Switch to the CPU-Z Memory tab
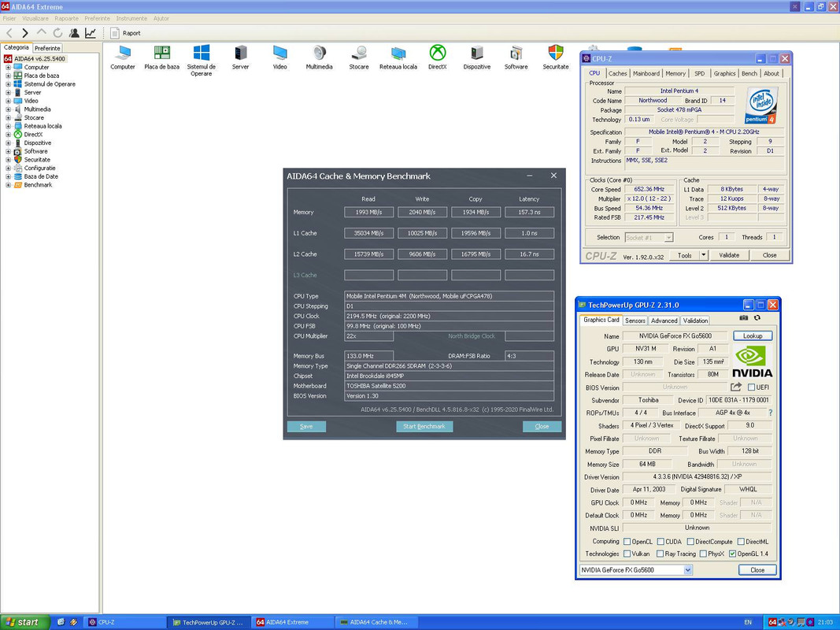 (675, 73)
